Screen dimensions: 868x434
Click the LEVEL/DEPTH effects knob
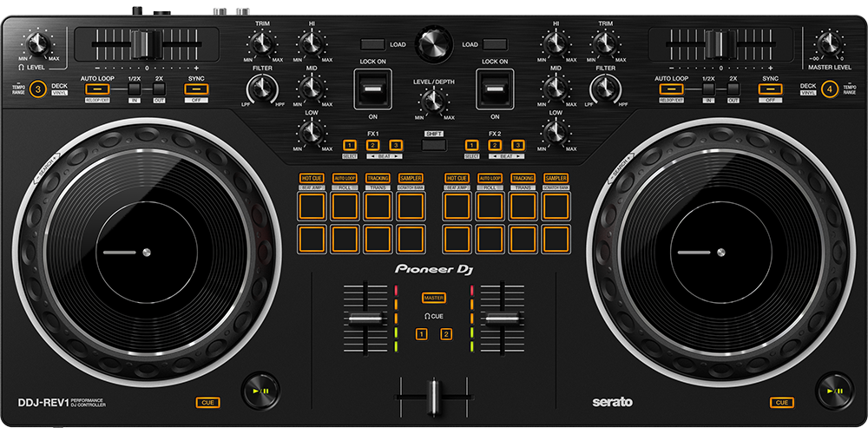[x=434, y=102]
